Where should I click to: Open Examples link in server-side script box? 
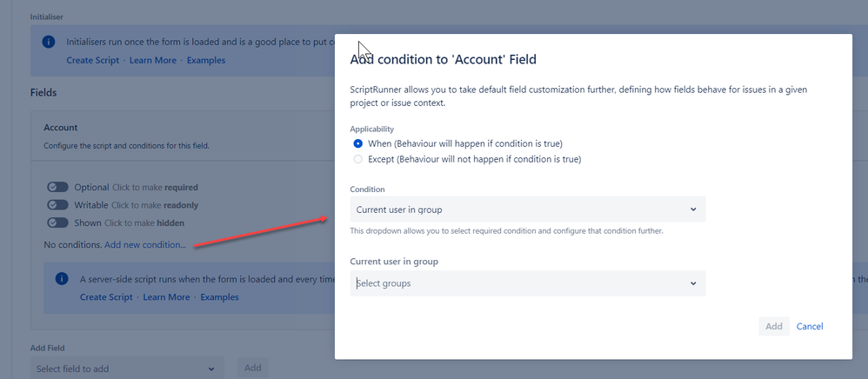220,297
